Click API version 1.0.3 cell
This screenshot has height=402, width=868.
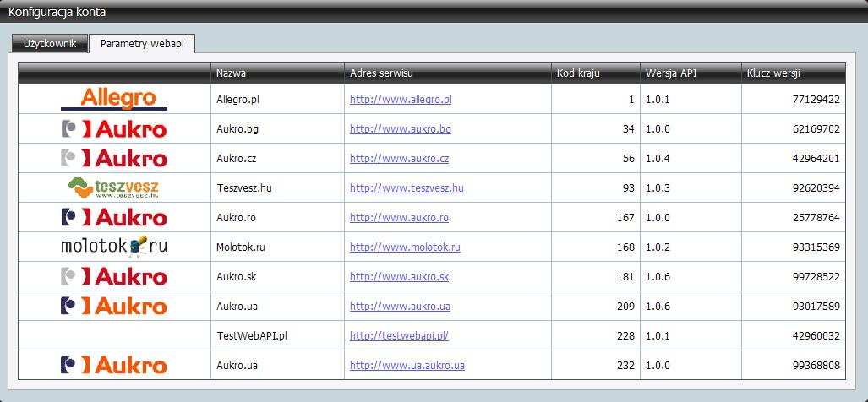[x=691, y=188]
